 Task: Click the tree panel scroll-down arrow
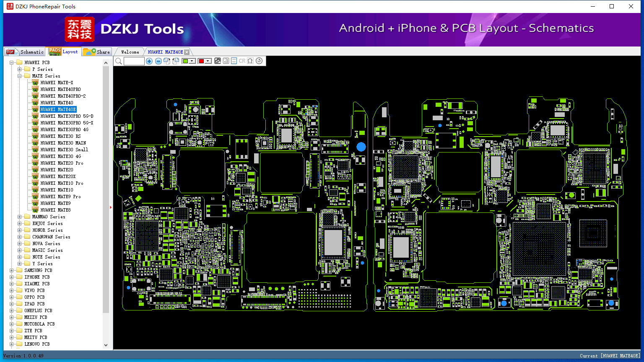pos(106,345)
